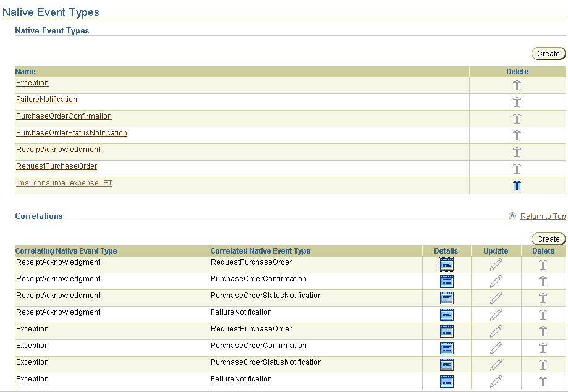Image resolution: width=568 pixels, height=392 pixels.
Task: Open the RequestPurchaseOrder event type link
Action: 56,166
